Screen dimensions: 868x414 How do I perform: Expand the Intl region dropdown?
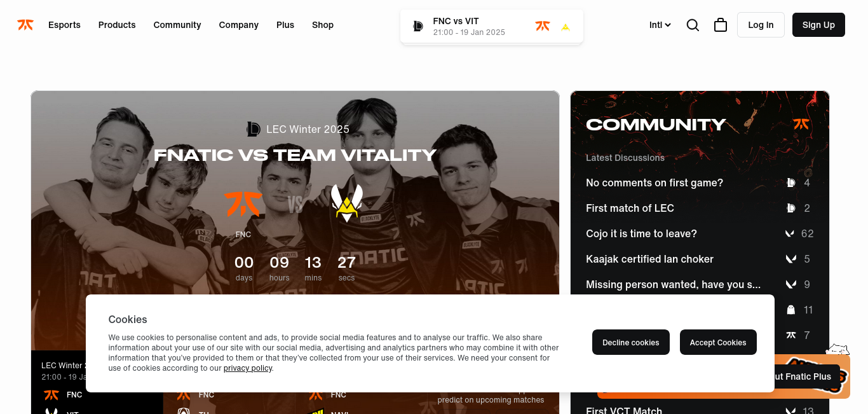point(660,25)
